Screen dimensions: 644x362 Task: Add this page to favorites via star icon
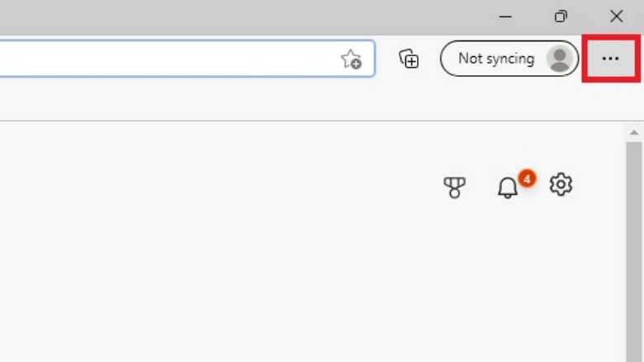(351, 60)
